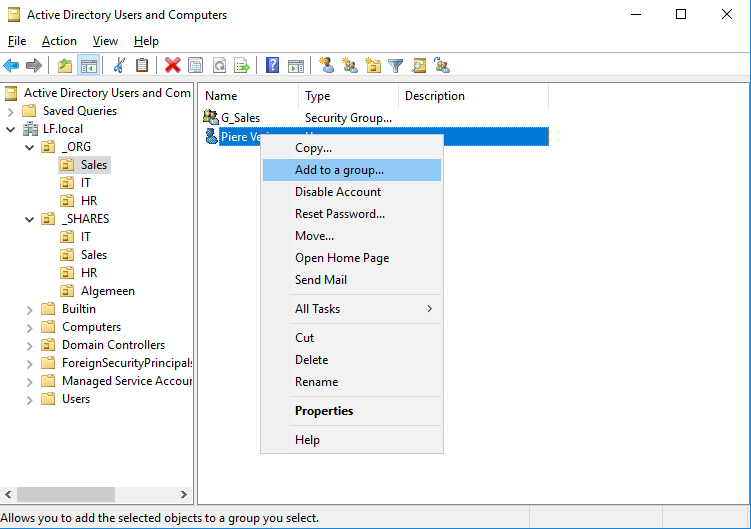Choose Add to a group… from context menu
This screenshot has height=529, width=751.
(352, 170)
